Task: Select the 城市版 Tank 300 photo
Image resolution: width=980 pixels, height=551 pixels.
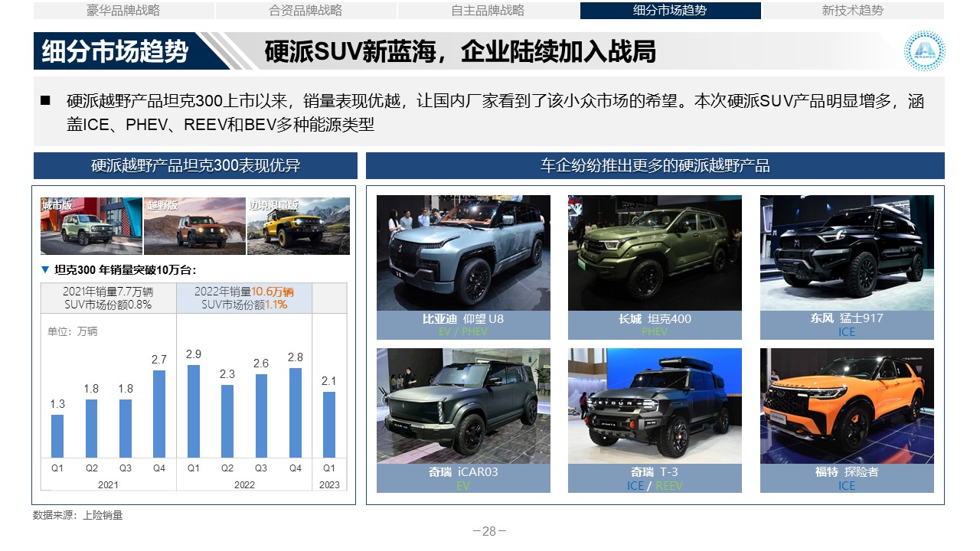Action: tap(91, 226)
